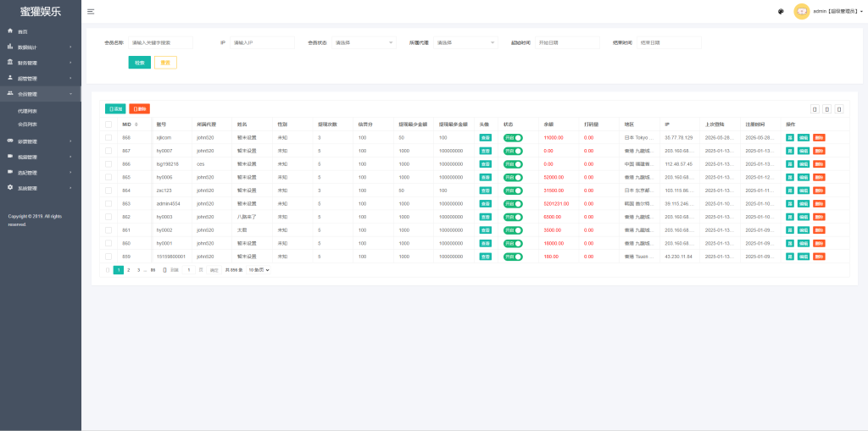Click the admin avatar image
The height and width of the screenshot is (431, 868).
click(802, 11)
